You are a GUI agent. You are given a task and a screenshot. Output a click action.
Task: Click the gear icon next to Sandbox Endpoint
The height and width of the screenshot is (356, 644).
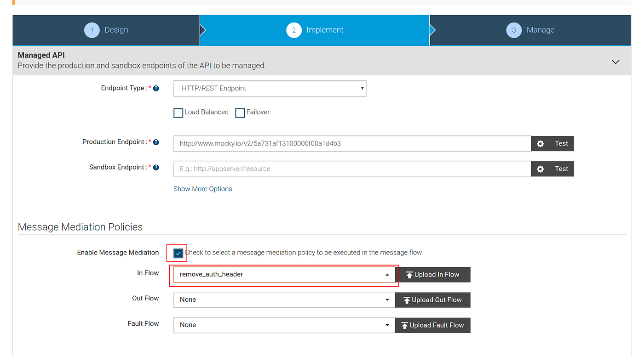tap(540, 169)
